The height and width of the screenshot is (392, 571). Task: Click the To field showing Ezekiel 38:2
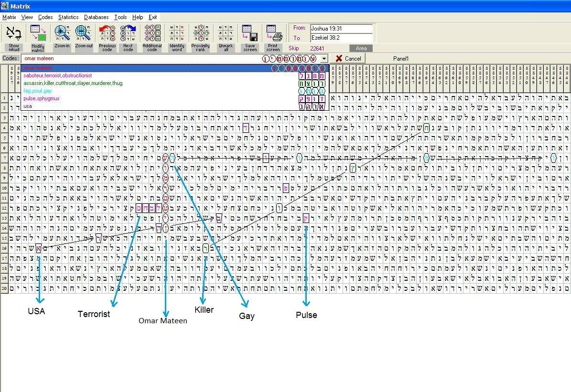point(341,38)
